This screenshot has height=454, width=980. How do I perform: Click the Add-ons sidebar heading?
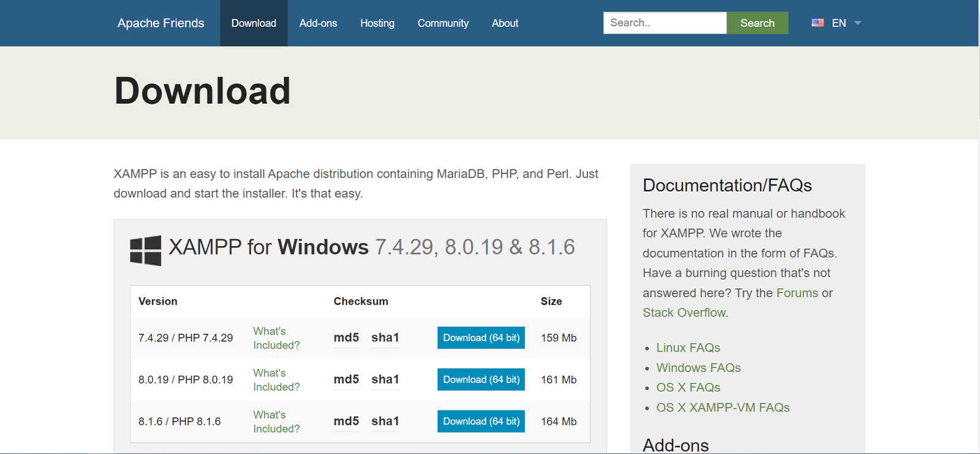pos(676,445)
